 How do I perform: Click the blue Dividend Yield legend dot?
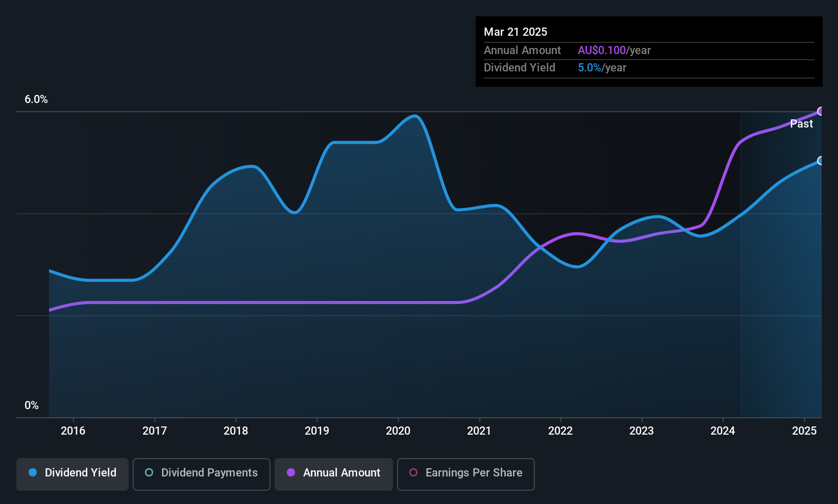pos(33,473)
